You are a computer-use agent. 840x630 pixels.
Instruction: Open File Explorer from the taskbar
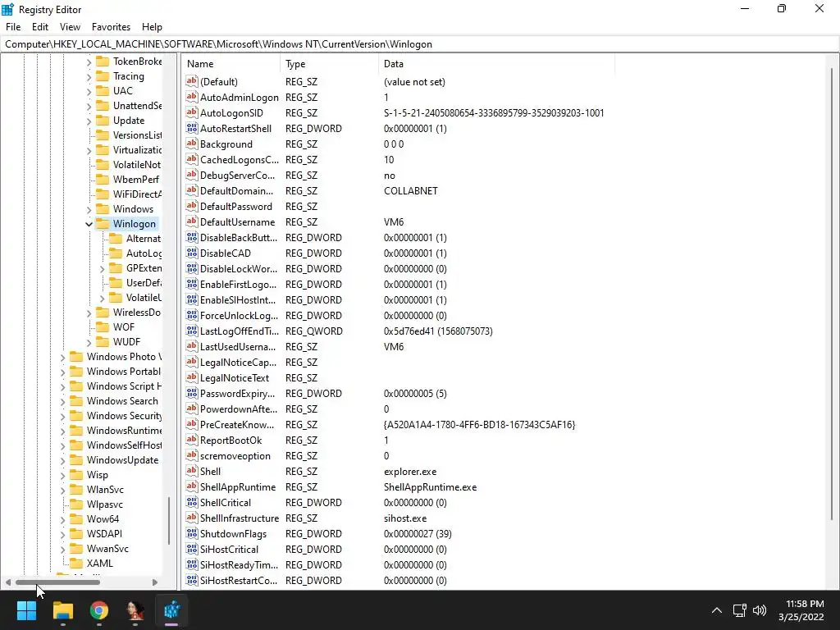62,609
